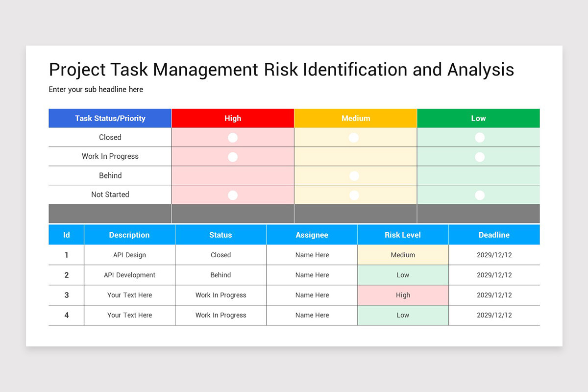Select the Task Status/Priority header cell

pos(110,118)
